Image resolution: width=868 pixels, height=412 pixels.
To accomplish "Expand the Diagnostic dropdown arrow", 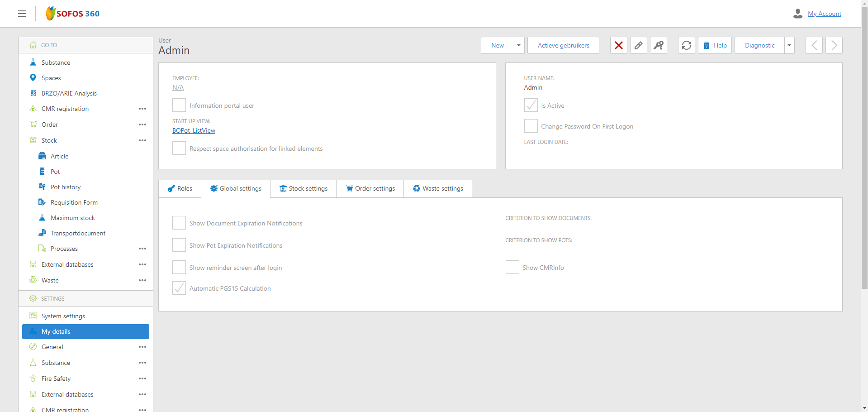I will click(x=789, y=45).
